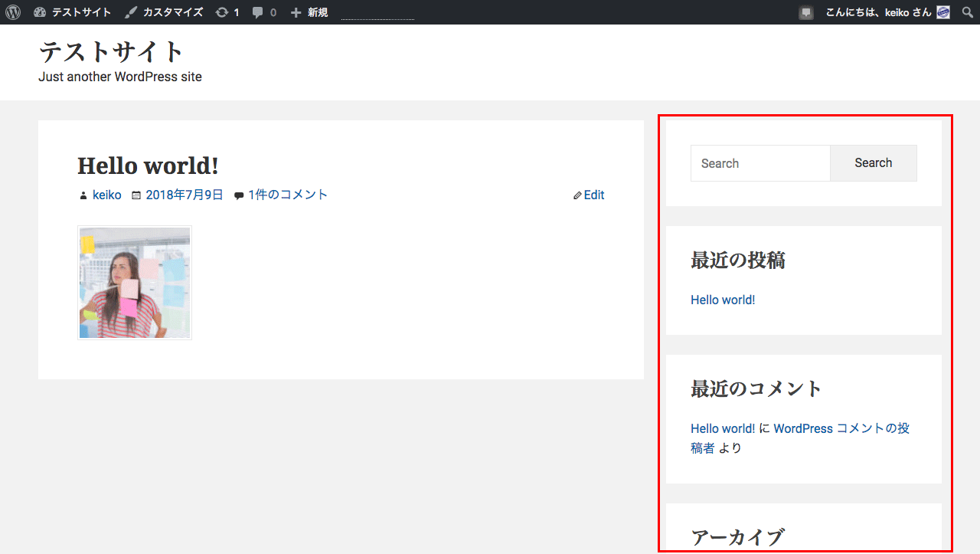Click the keiko avatar in admin bar
980x554 pixels.
(943, 12)
